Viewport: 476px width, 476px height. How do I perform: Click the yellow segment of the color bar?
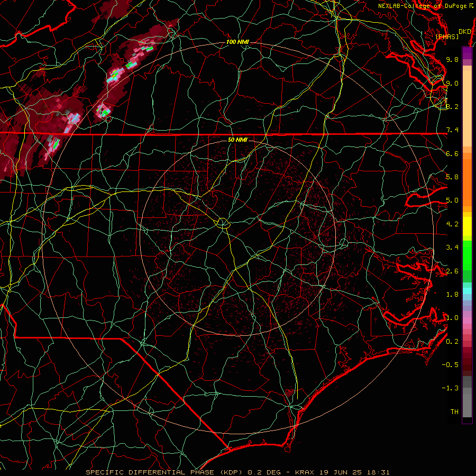point(467,226)
